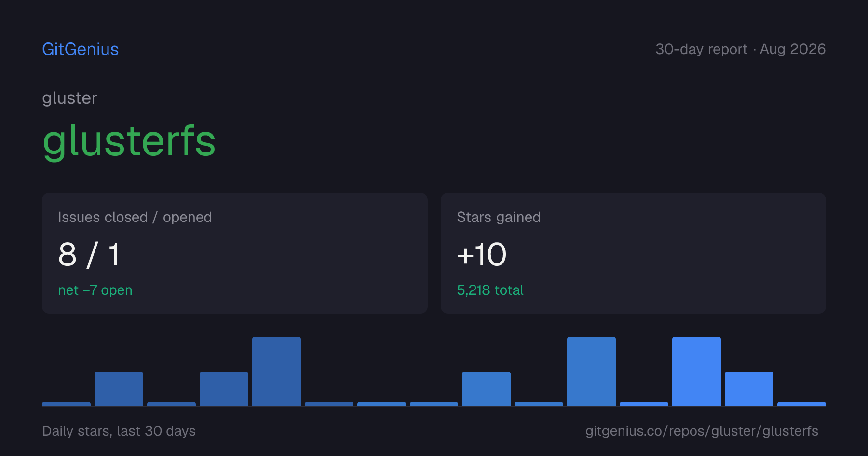Click the Daily stars, last 30 days caption
868x456 pixels.
click(x=119, y=431)
